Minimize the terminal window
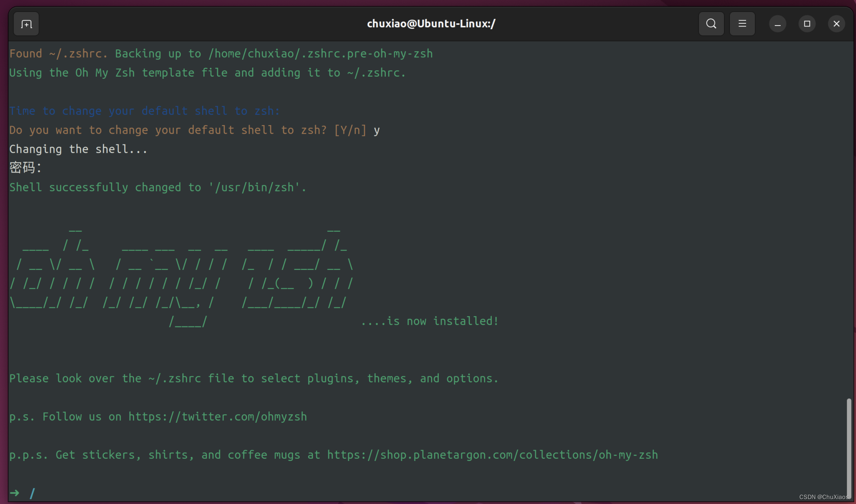 [x=777, y=24]
